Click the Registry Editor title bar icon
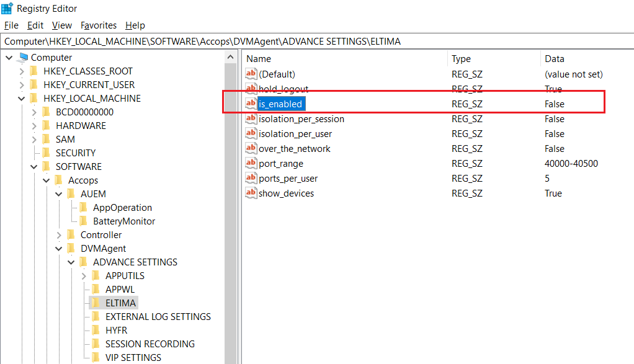The image size is (634, 364). [7, 8]
